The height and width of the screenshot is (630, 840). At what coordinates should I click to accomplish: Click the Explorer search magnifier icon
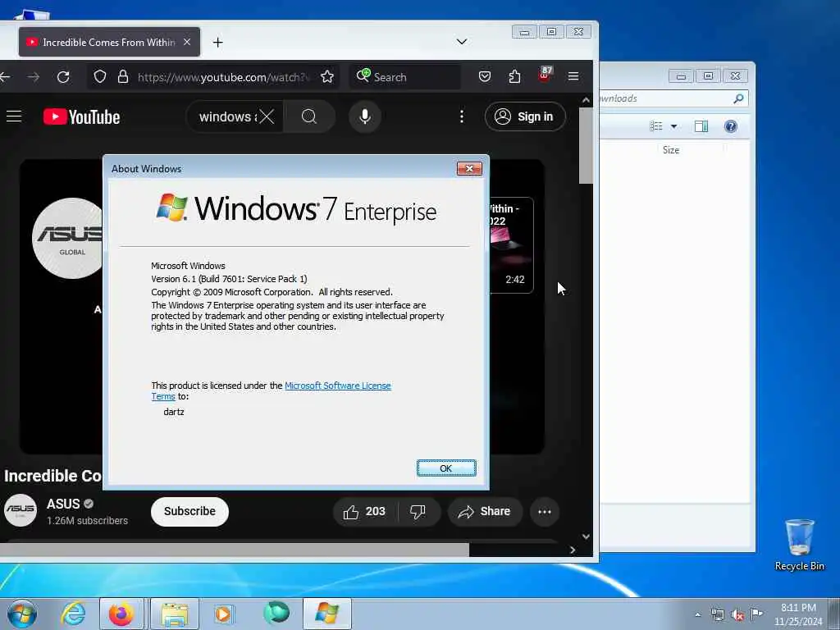click(738, 98)
